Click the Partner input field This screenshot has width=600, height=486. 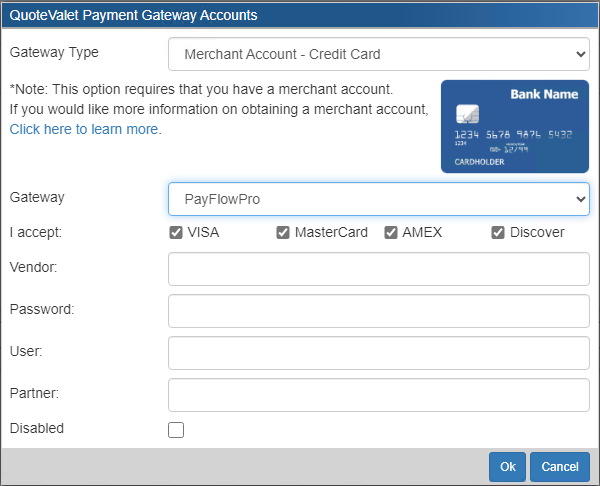pos(379,395)
